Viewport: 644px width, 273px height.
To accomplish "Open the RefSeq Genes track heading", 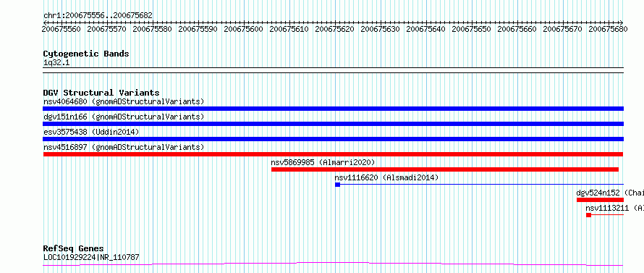I will pos(74,249).
